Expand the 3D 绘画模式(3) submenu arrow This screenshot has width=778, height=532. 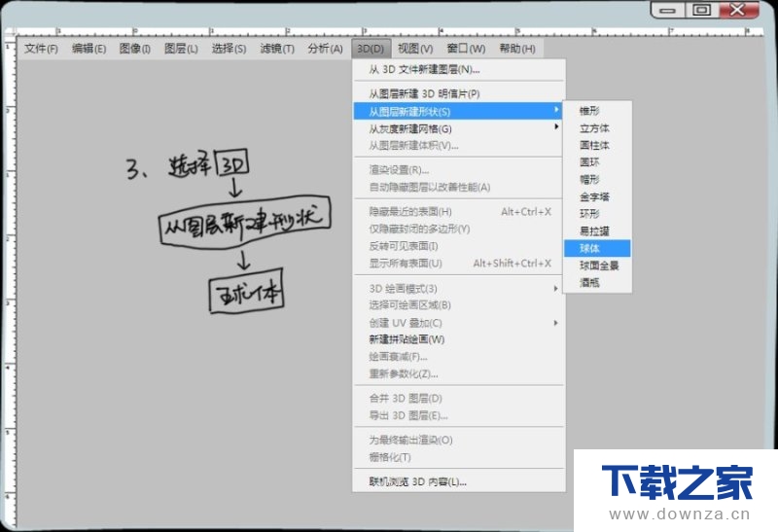coord(555,288)
